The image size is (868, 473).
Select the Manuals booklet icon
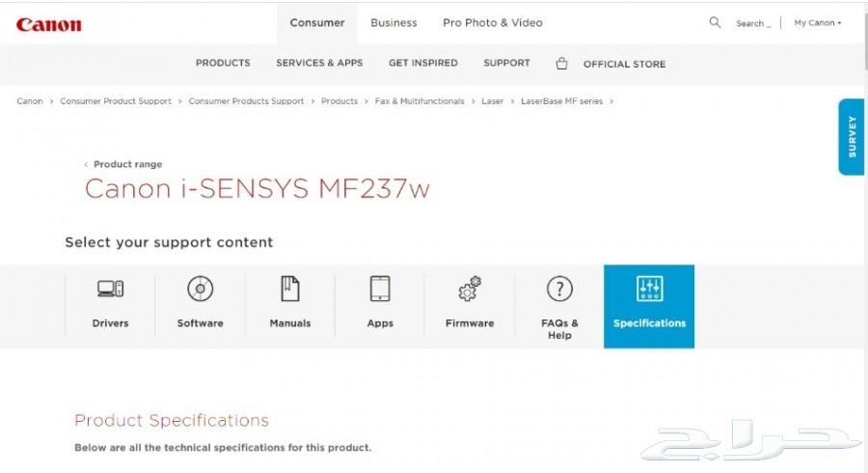coord(289,289)
